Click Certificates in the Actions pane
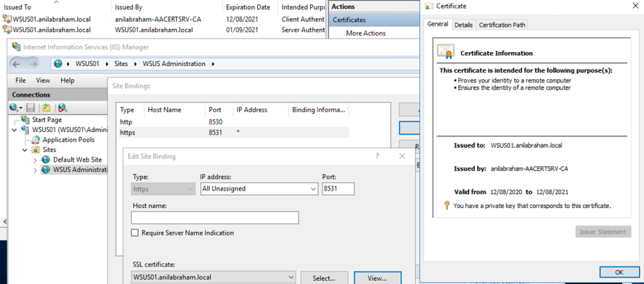The image size is (644, 284). click(x=349, y=20)
